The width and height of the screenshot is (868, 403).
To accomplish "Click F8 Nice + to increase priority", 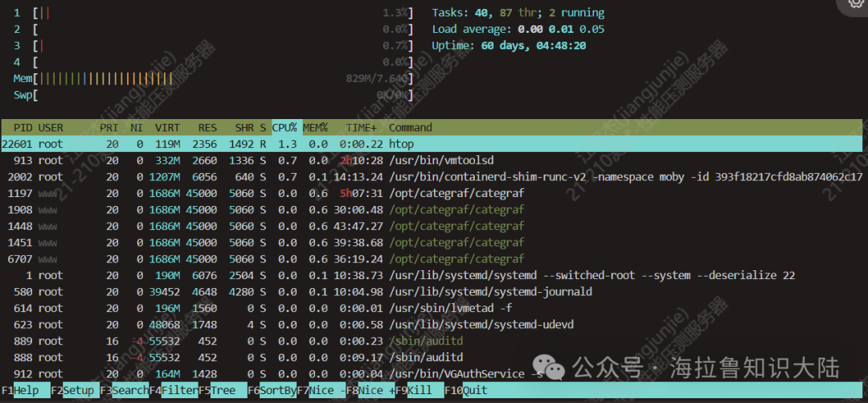I will click(x=371, y=390).
